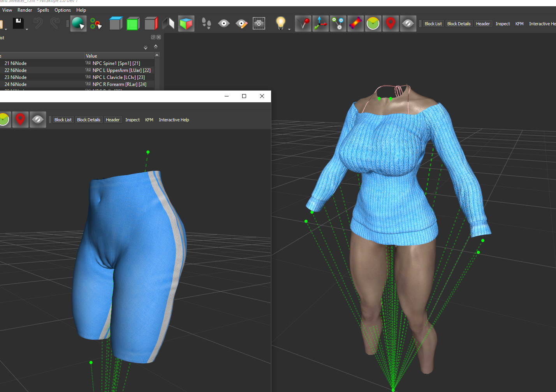Click the sweater window toolbar drag handle
The image size is (556, 392).
tap(420, 24)
